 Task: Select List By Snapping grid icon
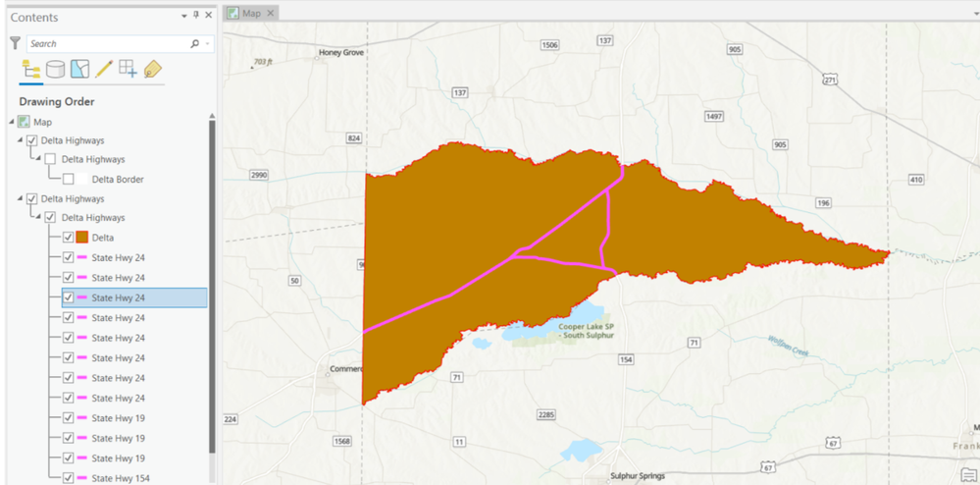128,69
